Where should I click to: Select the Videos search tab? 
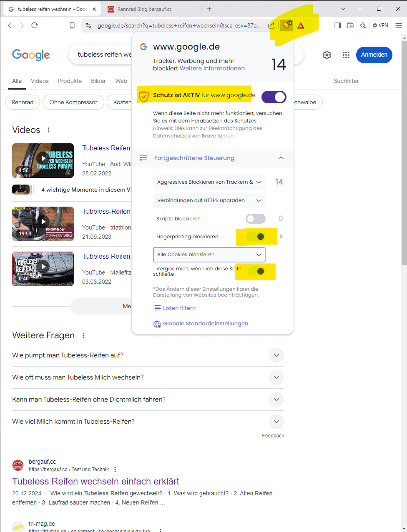pos(40,81)
